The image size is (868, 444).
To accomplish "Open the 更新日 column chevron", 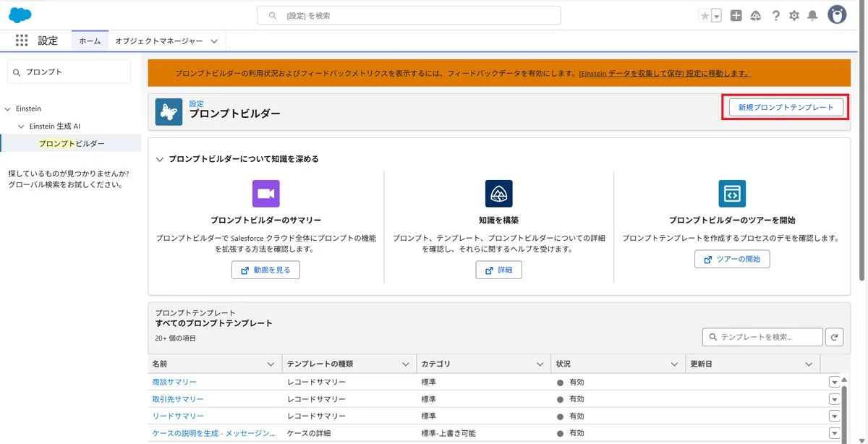I will (x=809, y=364).
